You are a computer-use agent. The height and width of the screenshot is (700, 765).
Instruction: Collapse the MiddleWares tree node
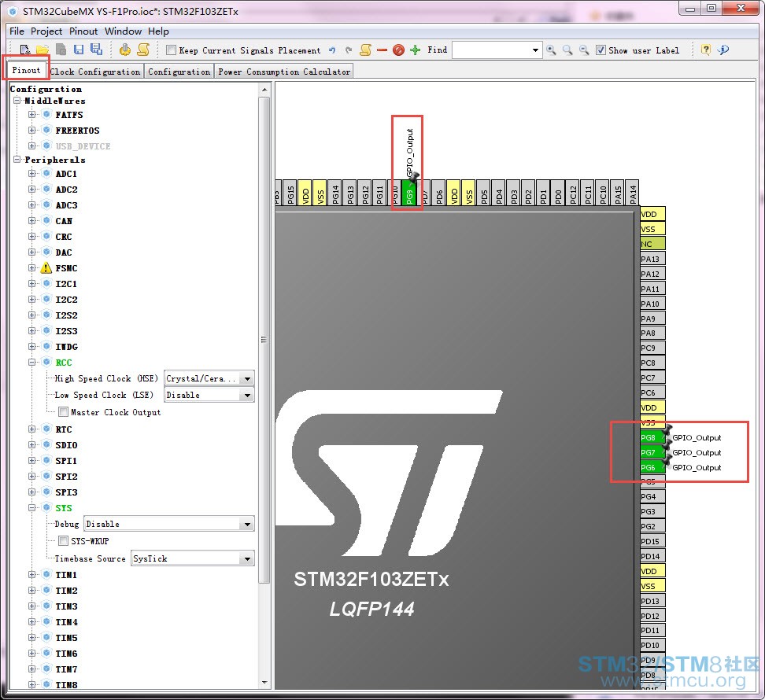pyautogui.click(x=17, y=101)
